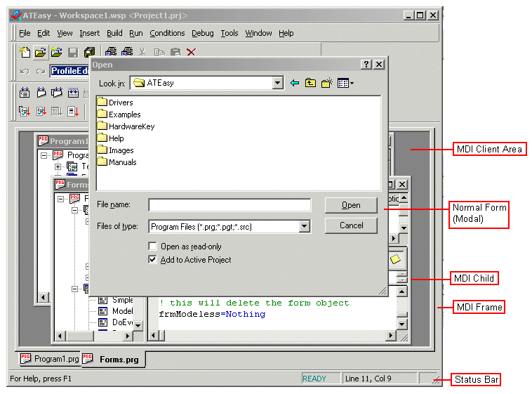532x394 pixels.
Task: Click Create New Folder icon in Open dialog
Action: click(327, 83)
